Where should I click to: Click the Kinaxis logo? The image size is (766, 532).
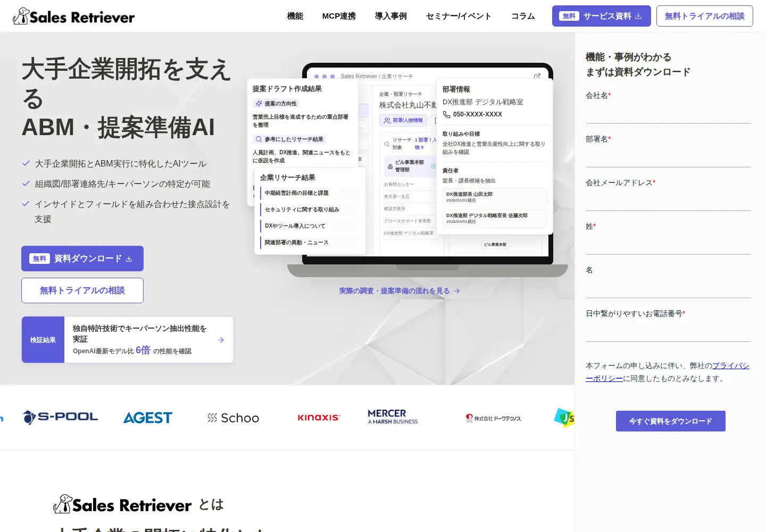[319, 418]
